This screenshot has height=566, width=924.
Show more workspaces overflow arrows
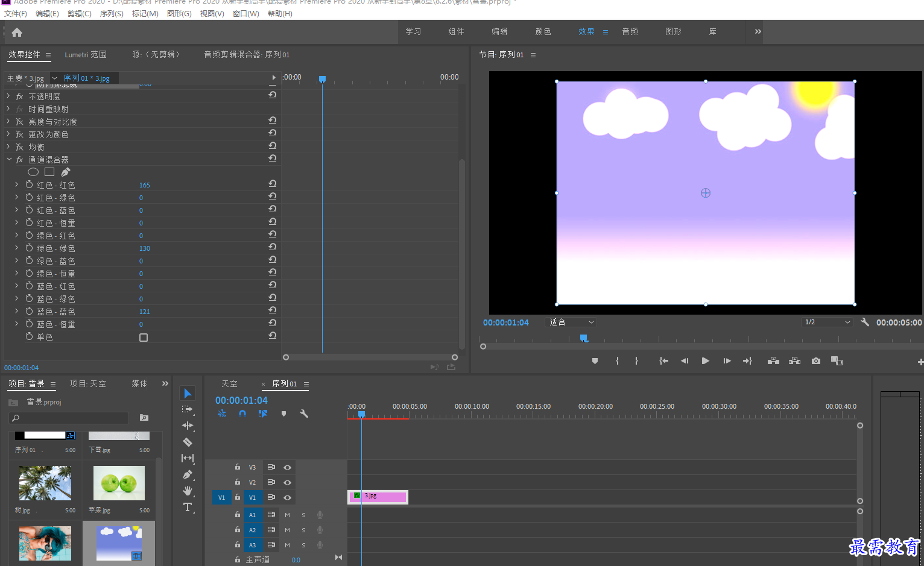coord(758,31)
